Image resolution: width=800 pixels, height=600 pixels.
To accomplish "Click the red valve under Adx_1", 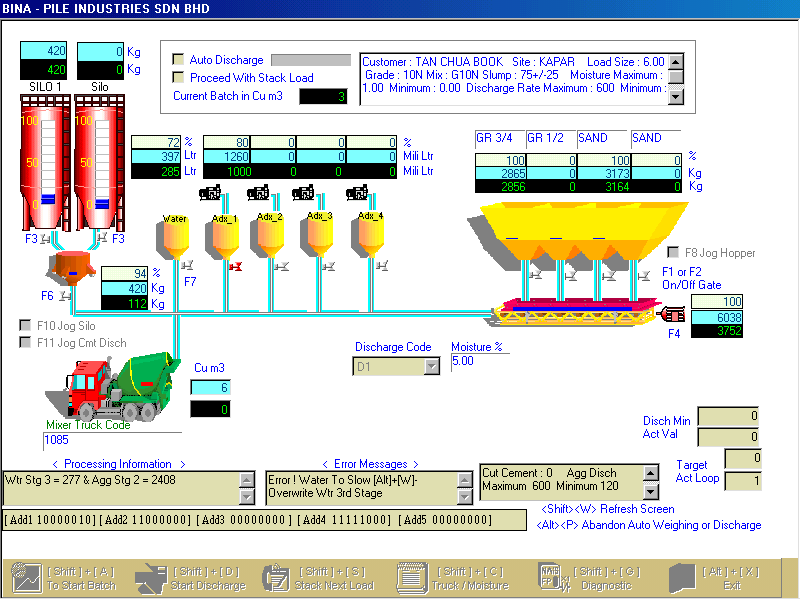I will tap(237, 266).
